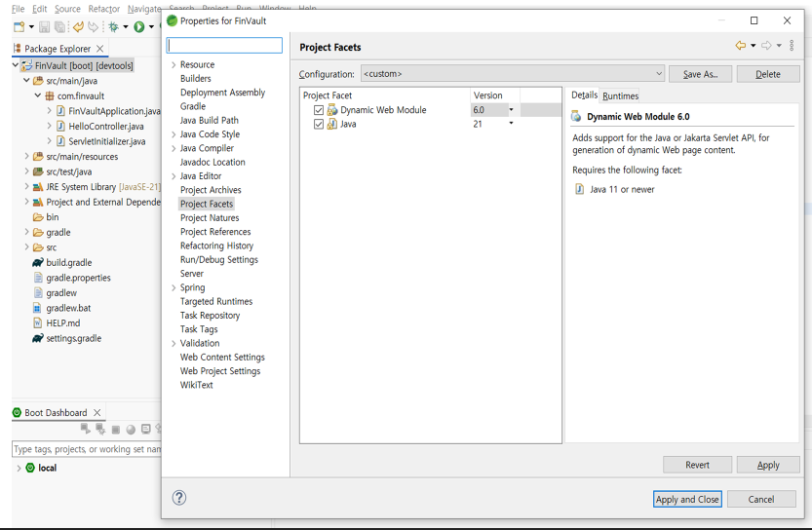812x530 pixels.
Task: Click the Cancel button
Action: (761, 499)
